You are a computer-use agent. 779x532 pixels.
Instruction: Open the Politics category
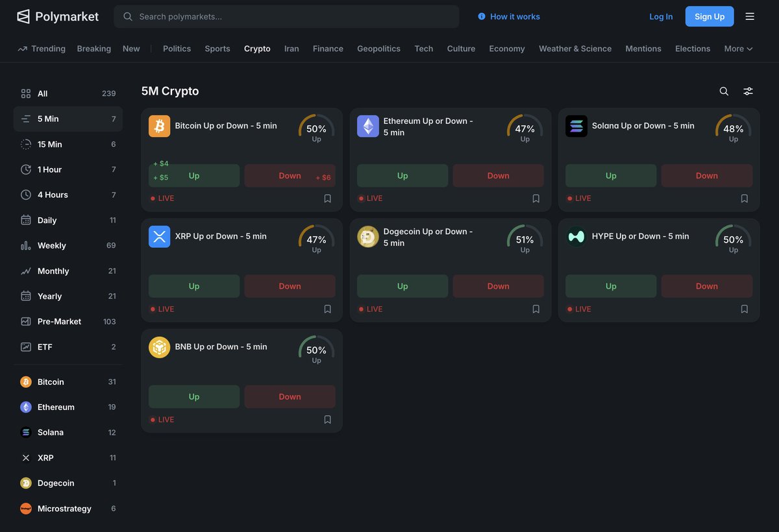pos(177,49)
